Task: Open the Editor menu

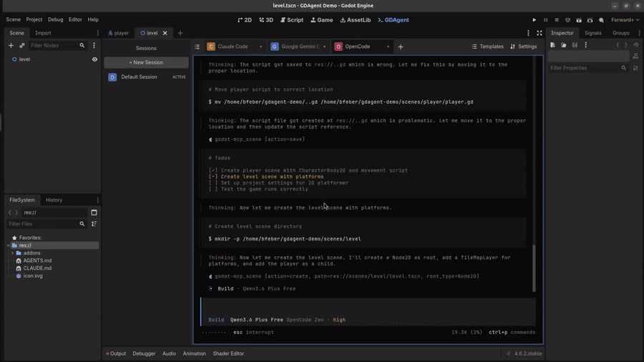Action: click(75, 19)
